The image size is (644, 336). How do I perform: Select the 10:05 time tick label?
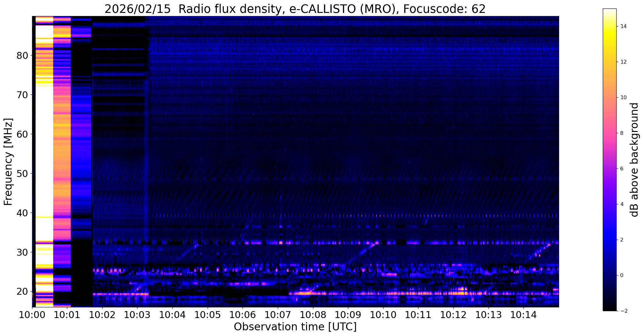tap(208, 315)
